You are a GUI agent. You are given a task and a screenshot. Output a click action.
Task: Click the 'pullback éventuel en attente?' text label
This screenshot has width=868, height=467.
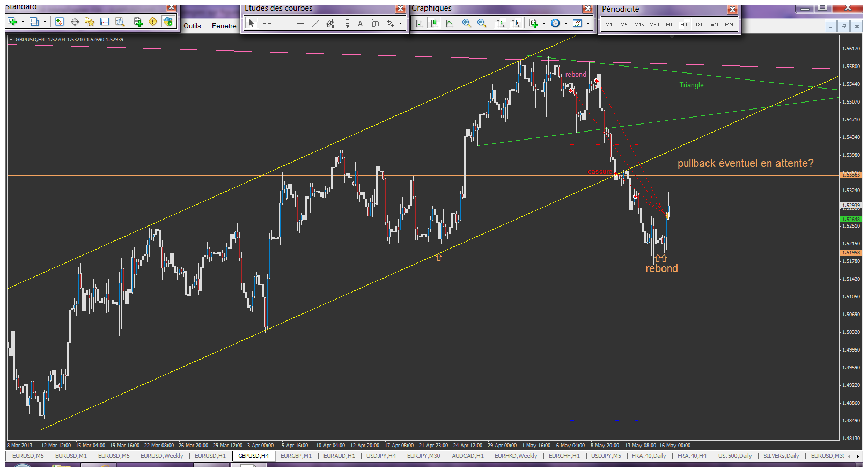pyautogui.click(x=745, y=163)
